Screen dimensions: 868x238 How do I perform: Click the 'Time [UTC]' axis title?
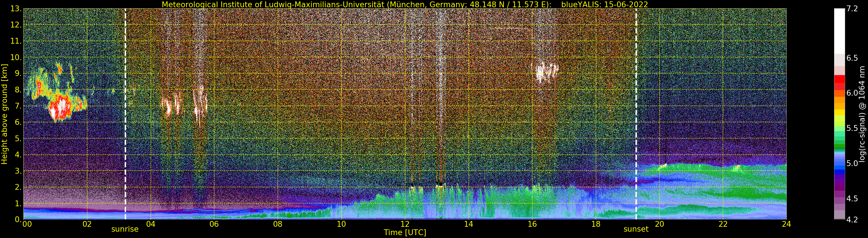click(405, 233)
